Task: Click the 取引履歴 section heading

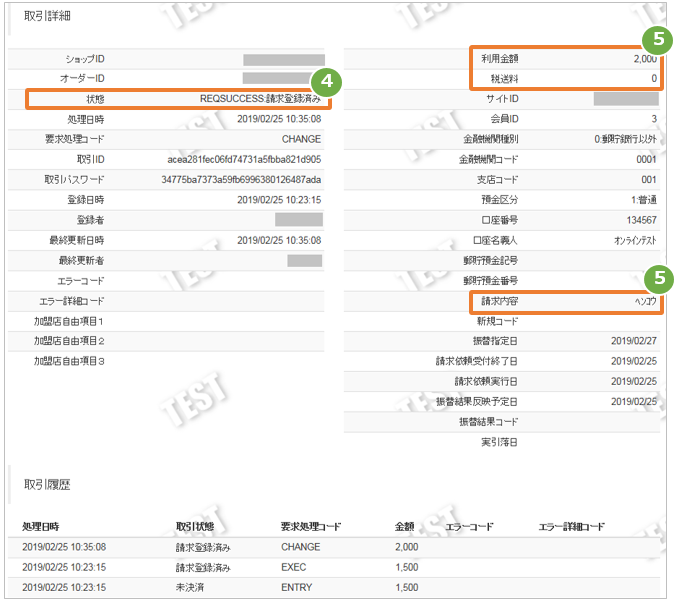Action: coord(47,485)
